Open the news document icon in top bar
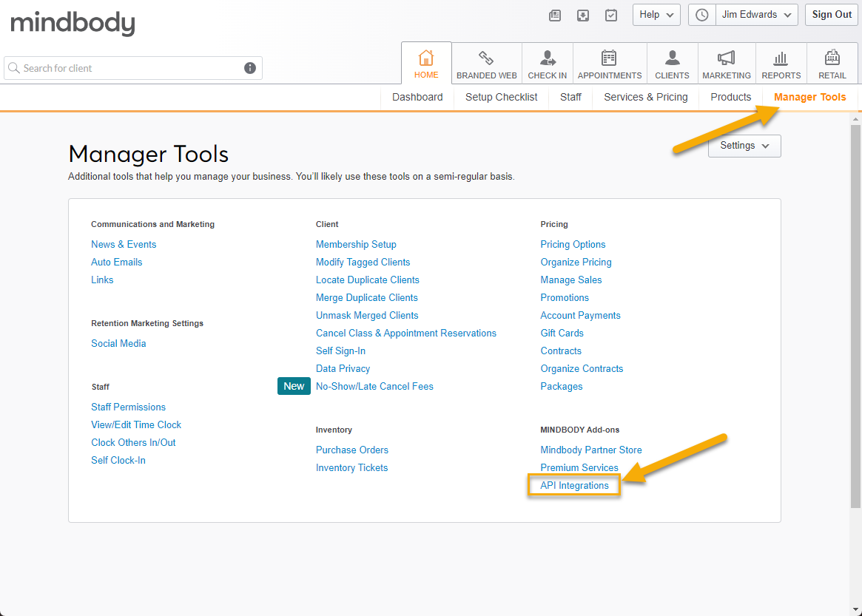The width and height of the screenshot is (862, 616). tap(555, 16)
